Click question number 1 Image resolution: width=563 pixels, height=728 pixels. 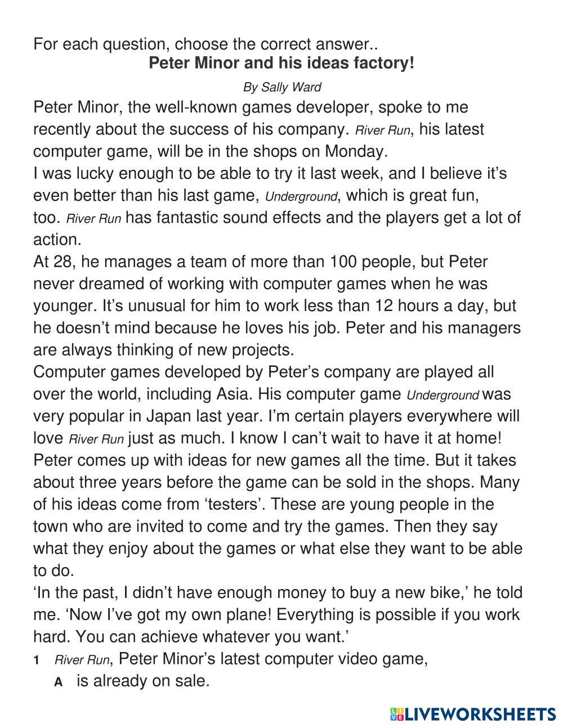[x=36, y=660]
